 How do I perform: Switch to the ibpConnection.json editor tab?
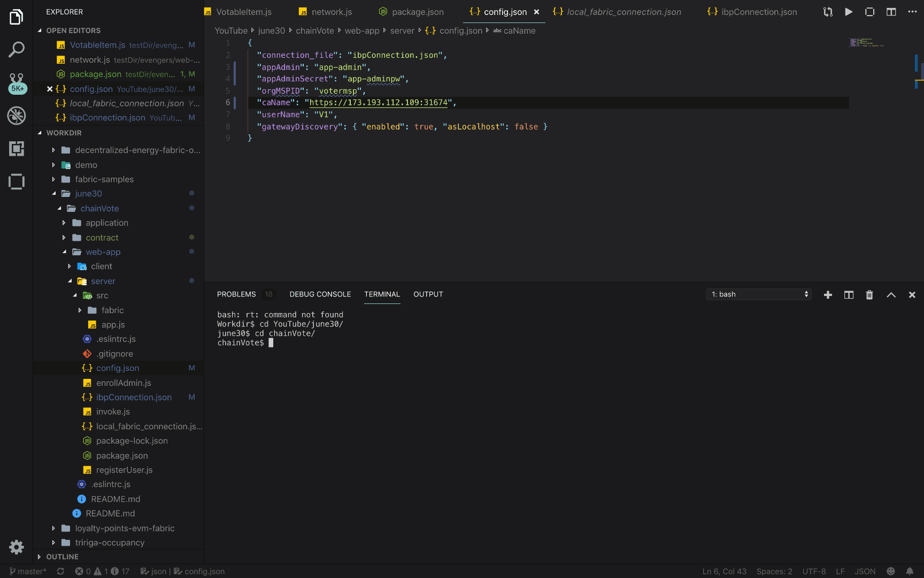point(752,12)
